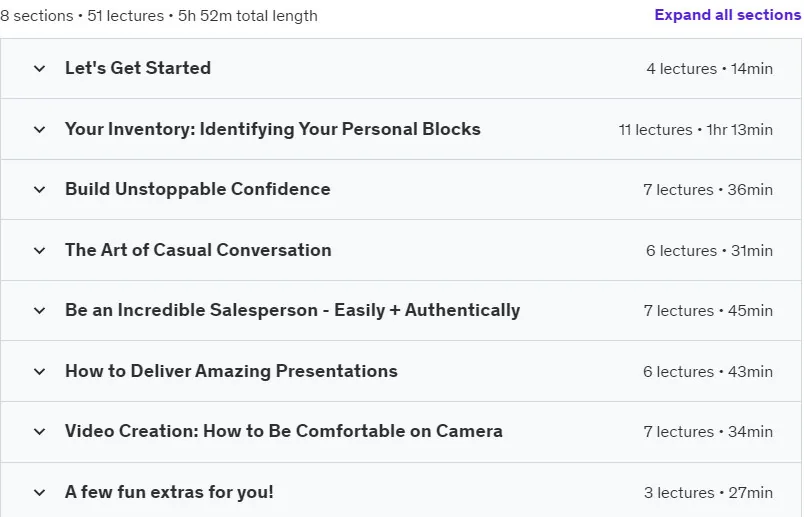Open The Art of Casual Conversation

point(198,250)
